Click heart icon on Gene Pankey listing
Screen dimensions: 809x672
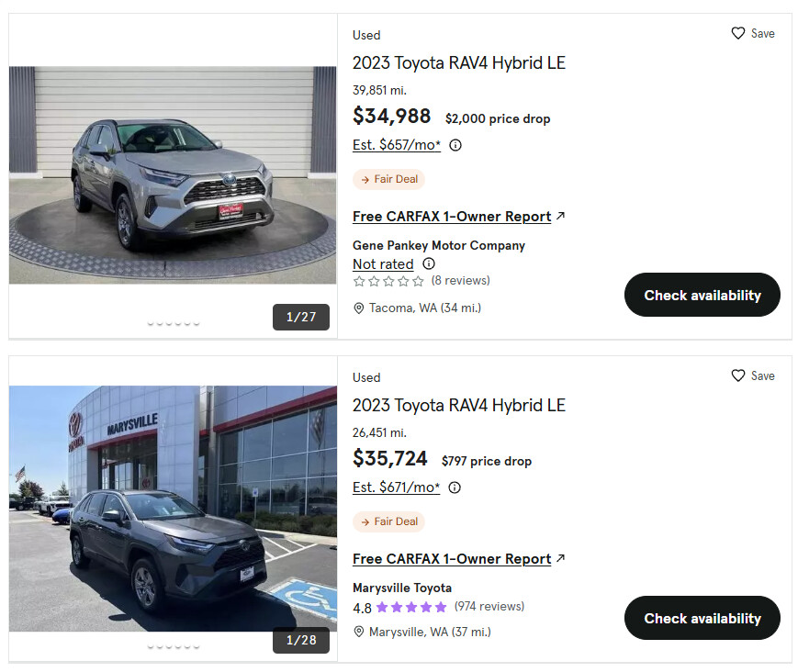pyautogui.click(x=738, y=33)
